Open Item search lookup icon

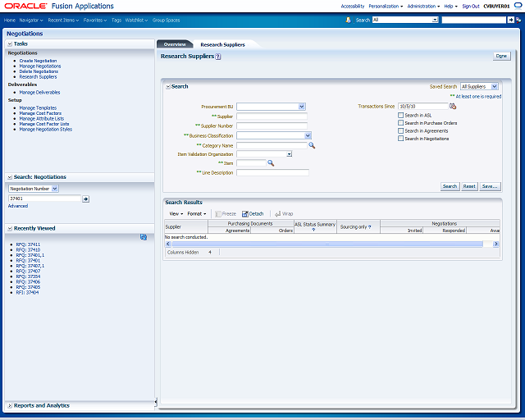pyautogui.click(x=271, y=163)
